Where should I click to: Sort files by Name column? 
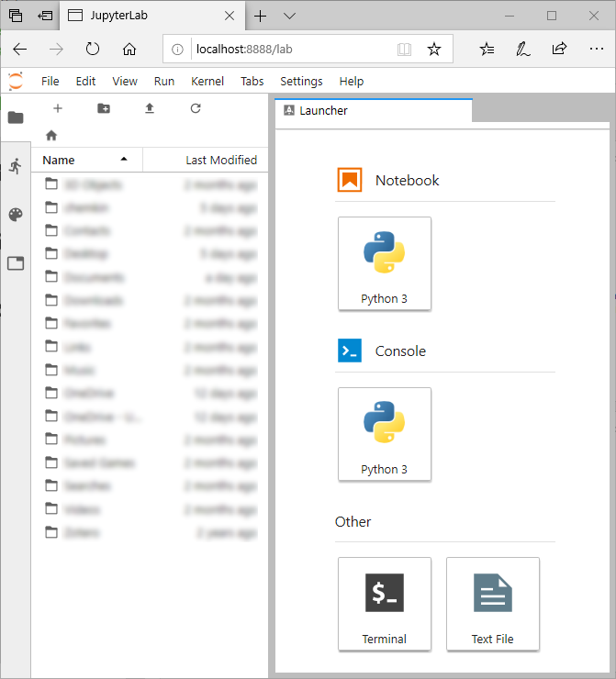point(86,161)
